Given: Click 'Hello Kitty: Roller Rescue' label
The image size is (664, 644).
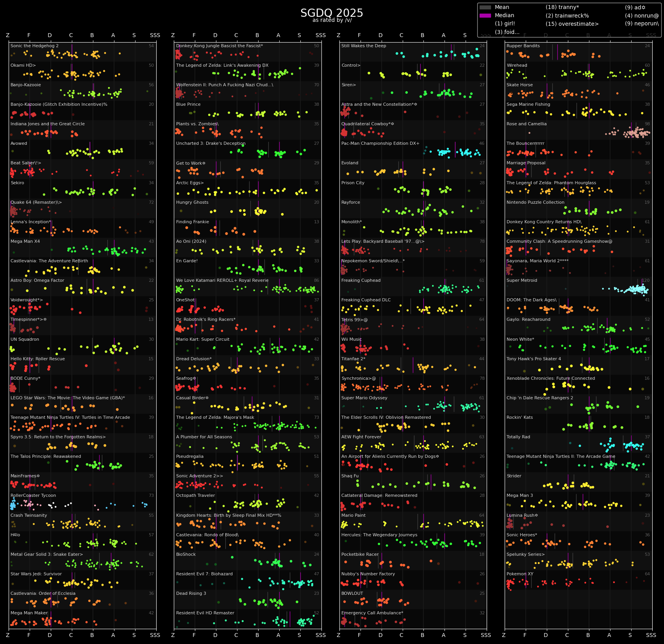Looking at the screenshot, I should 37,359.
